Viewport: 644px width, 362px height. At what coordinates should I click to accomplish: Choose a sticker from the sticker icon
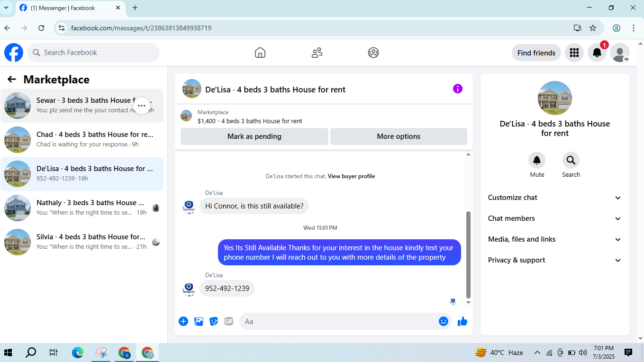coord(214,321)
